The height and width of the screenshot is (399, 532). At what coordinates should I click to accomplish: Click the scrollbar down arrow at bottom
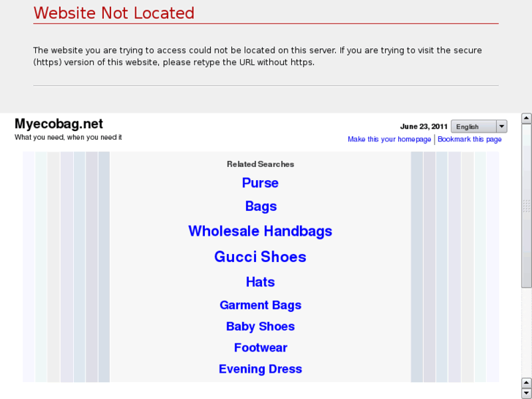[x=526, y=393]
